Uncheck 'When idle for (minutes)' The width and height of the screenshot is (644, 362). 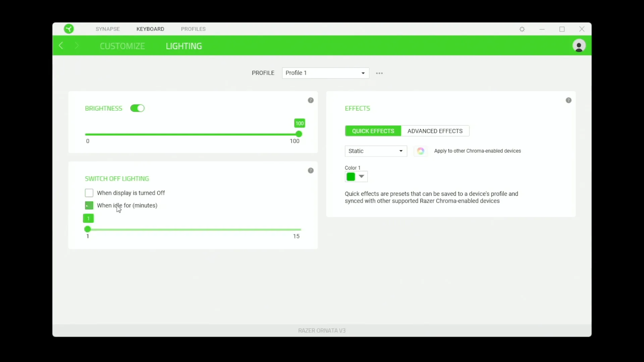click(89, 205)
